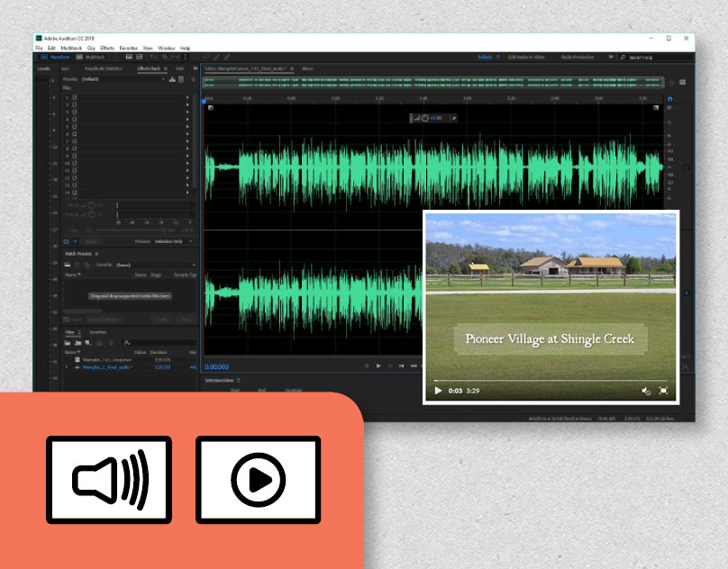The height and width of the screenshot is (569, 728).
Task: Save the effects rack preset
Action: 172,79
